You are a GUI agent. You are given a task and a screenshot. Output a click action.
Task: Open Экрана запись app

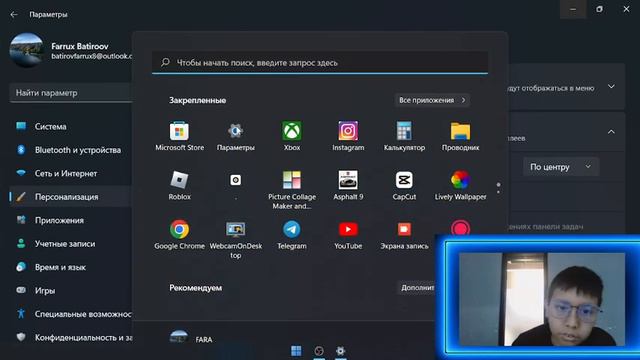[x=404, y=235]
